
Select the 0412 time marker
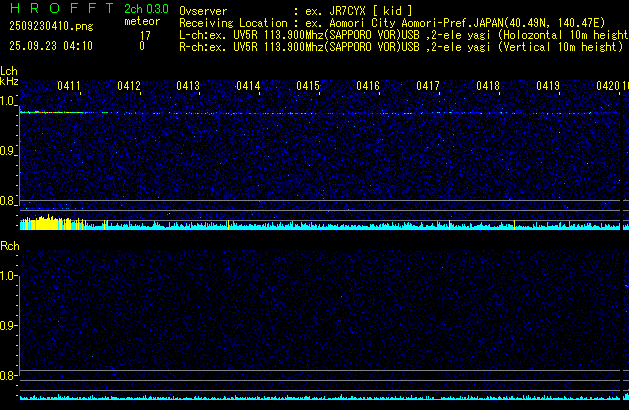click(x=129, y=87)
